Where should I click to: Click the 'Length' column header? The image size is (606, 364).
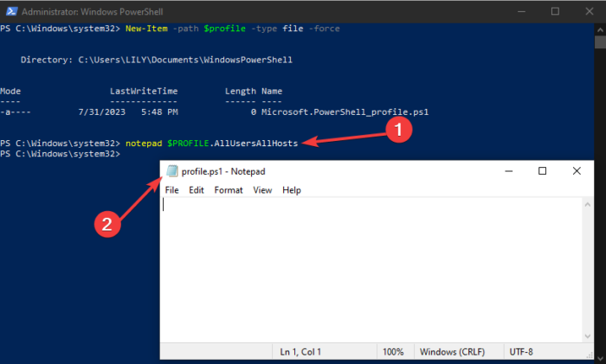(x=241, y=92)
